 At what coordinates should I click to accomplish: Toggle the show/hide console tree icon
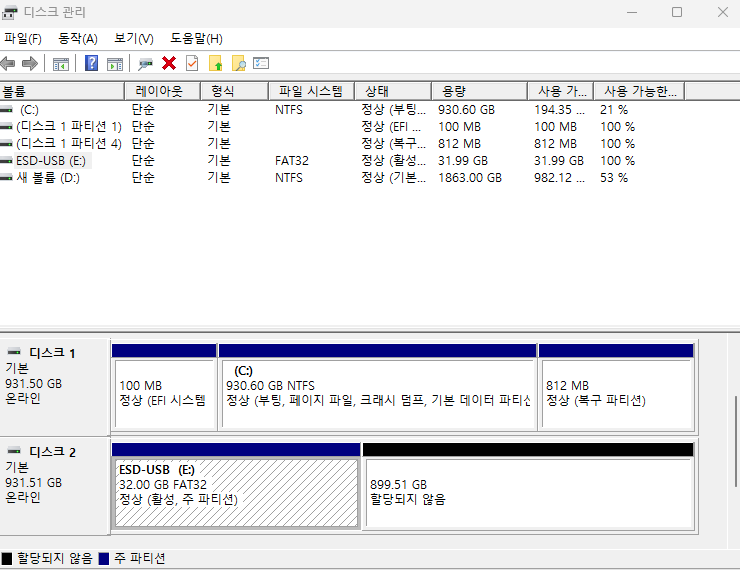click(x=61, y=64)
